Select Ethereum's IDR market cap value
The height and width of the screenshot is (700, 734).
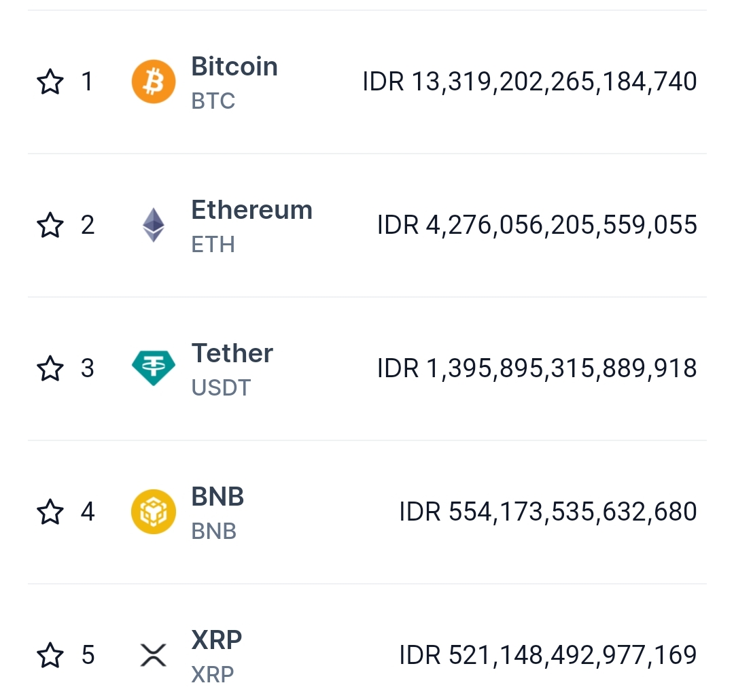pyautogui.click(x=537, y=225)
